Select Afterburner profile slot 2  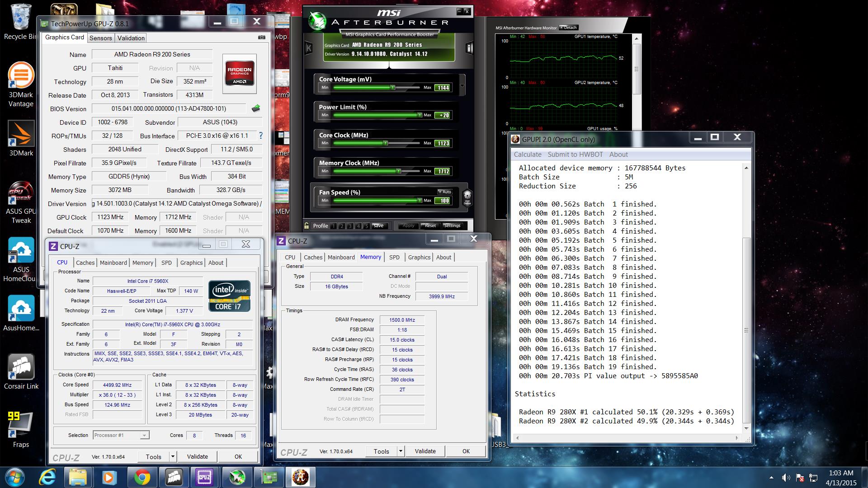(x=342, y=226)
